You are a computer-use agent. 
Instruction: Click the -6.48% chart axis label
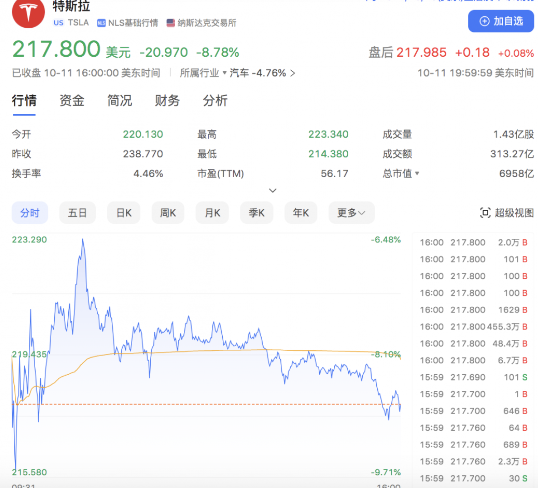click(386, 240)
